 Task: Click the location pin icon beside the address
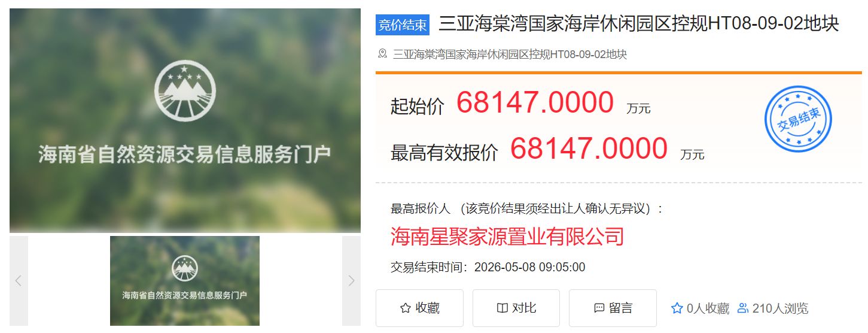(383, 54)
